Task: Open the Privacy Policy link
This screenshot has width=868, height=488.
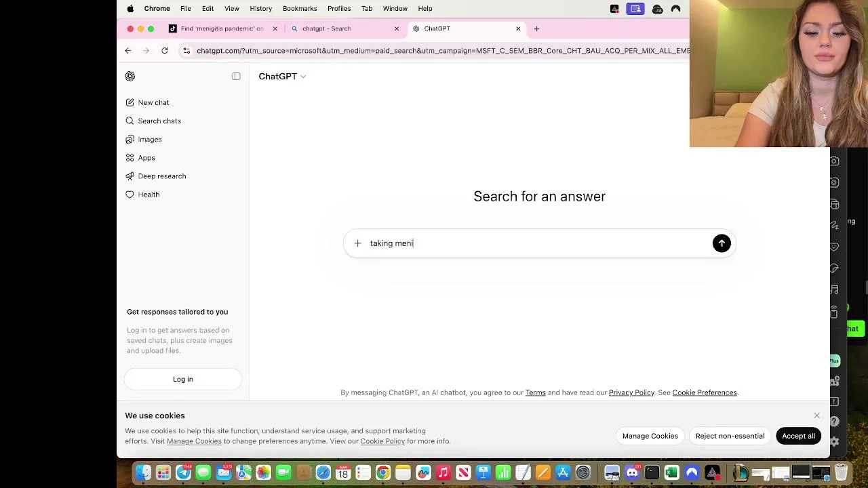Action: click(x=631, y=392)
